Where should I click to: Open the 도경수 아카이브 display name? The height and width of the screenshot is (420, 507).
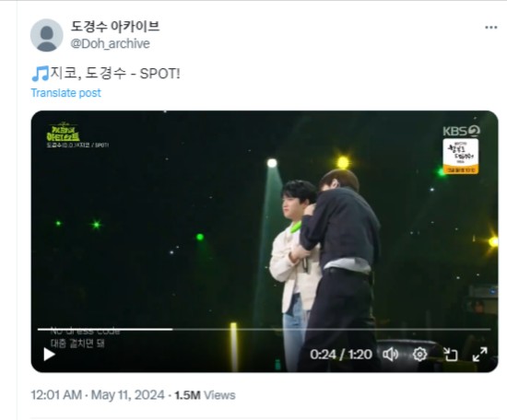click(115, 27)
